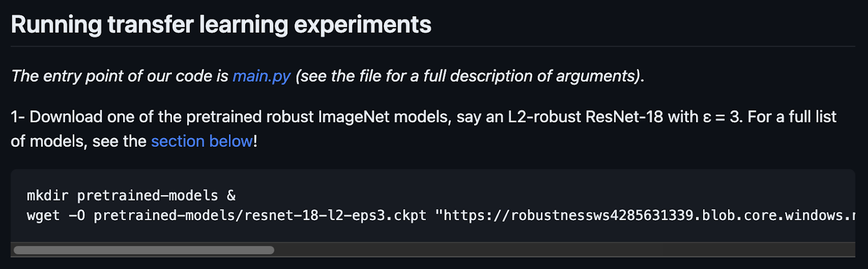Click the "-O" flag in the wget command

(76, 216)
